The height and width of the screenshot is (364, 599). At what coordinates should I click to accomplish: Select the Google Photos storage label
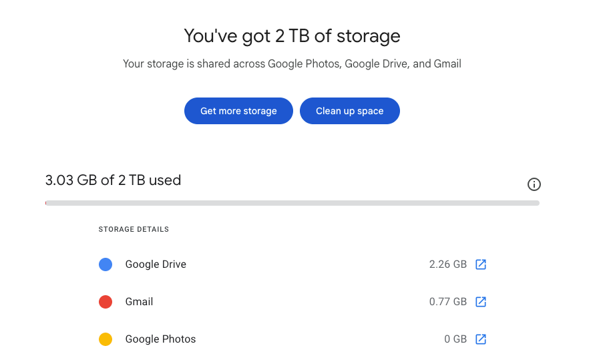[160, 339]
